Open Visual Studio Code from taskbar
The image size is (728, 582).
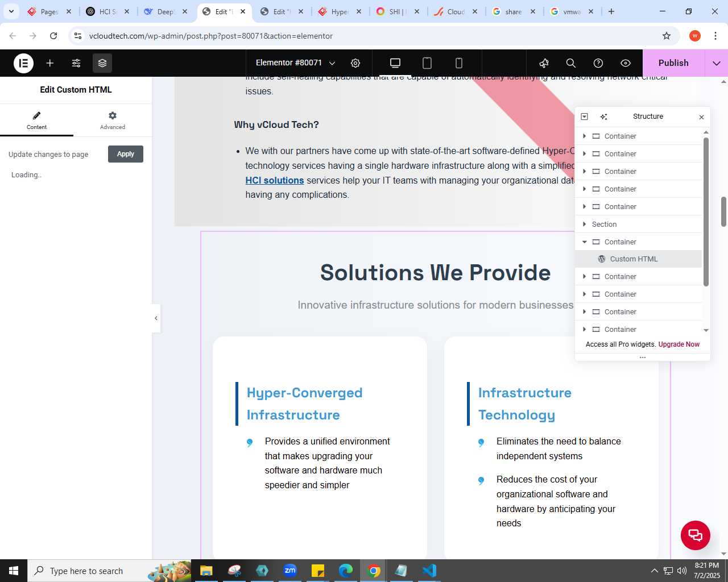[429, 571]
